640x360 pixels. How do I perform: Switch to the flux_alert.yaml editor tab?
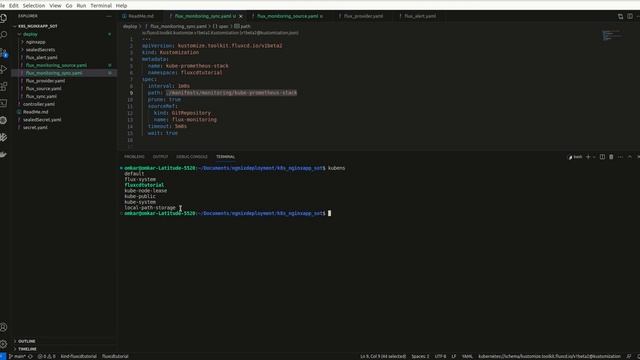[420, 16]
